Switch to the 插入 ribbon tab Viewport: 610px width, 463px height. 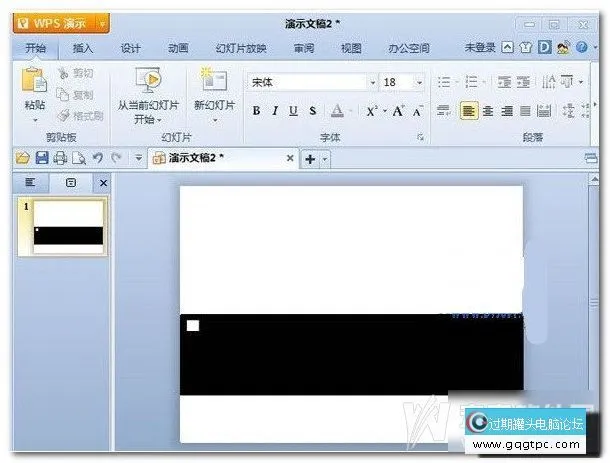83,48
